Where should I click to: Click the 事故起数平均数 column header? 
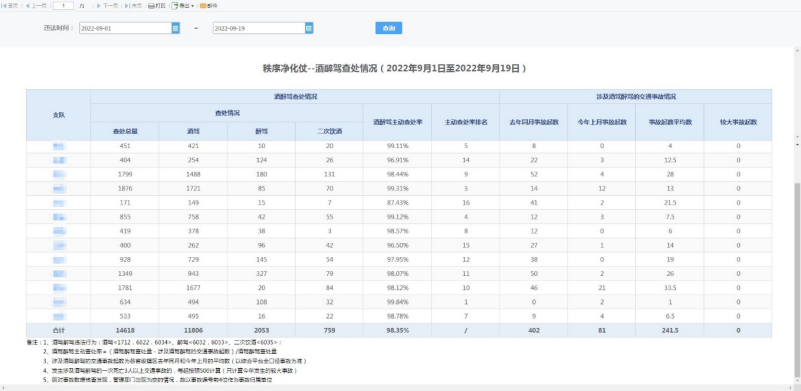pos(670,122)
